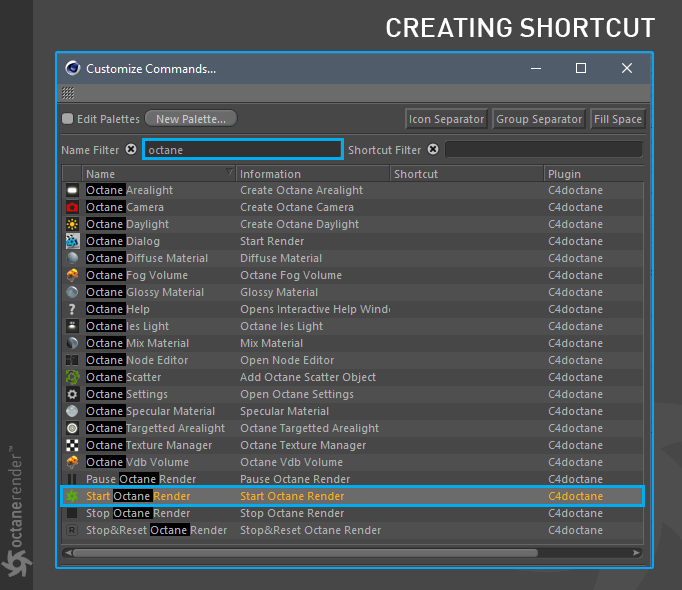
Task: Click the dotted grip icon under title bar
Action: click(x=68, y=93)
